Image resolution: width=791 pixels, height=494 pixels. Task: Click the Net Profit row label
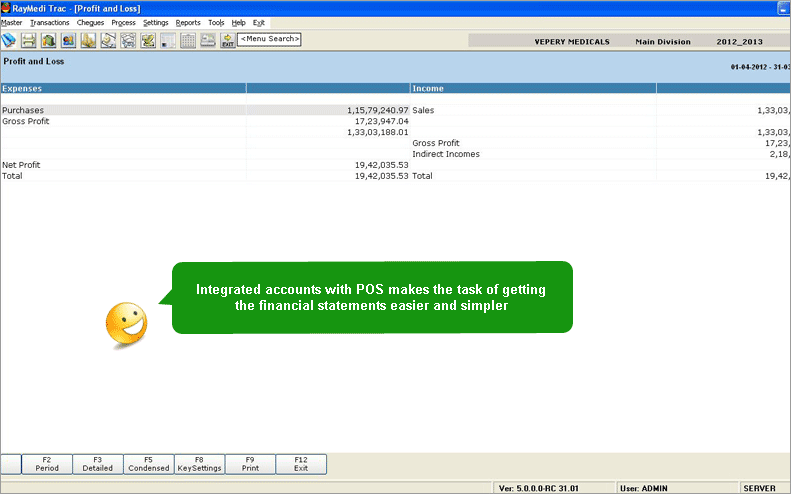[x=21, y=165]
